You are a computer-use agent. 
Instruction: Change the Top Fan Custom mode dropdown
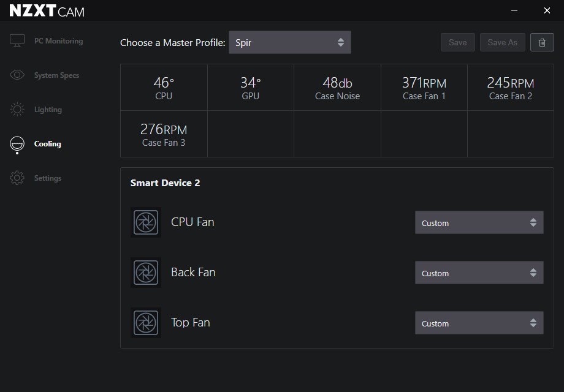click(x=479, y=323)
